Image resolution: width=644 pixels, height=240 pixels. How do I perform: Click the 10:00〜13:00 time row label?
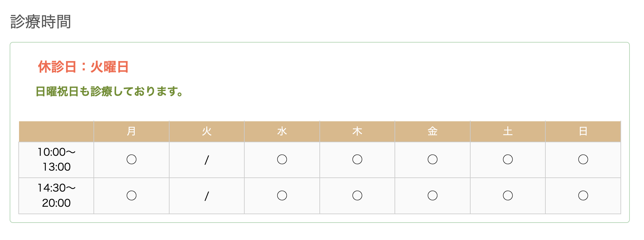[56, 159]
